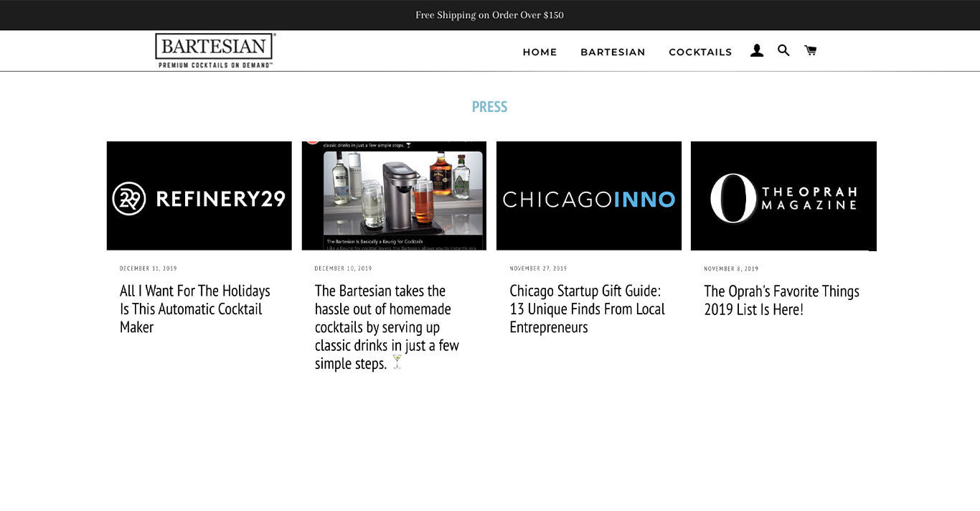
Task: Open the Bartesian machine photo thumbnail
Action: click(394, 196)
